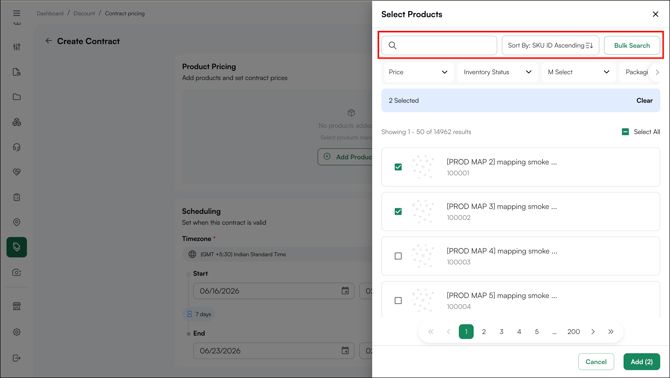
Task: Go to results page 4
Action: [519, 331]
